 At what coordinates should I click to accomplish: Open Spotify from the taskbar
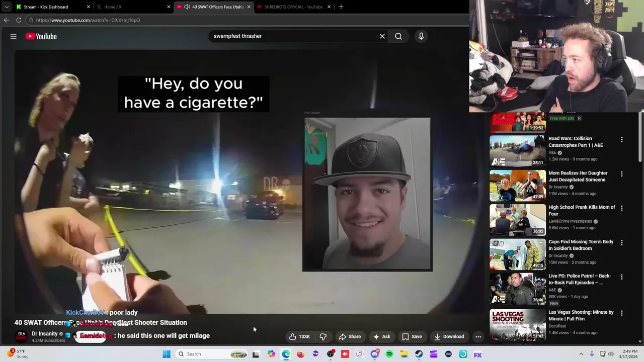click(x=389, y=354)
